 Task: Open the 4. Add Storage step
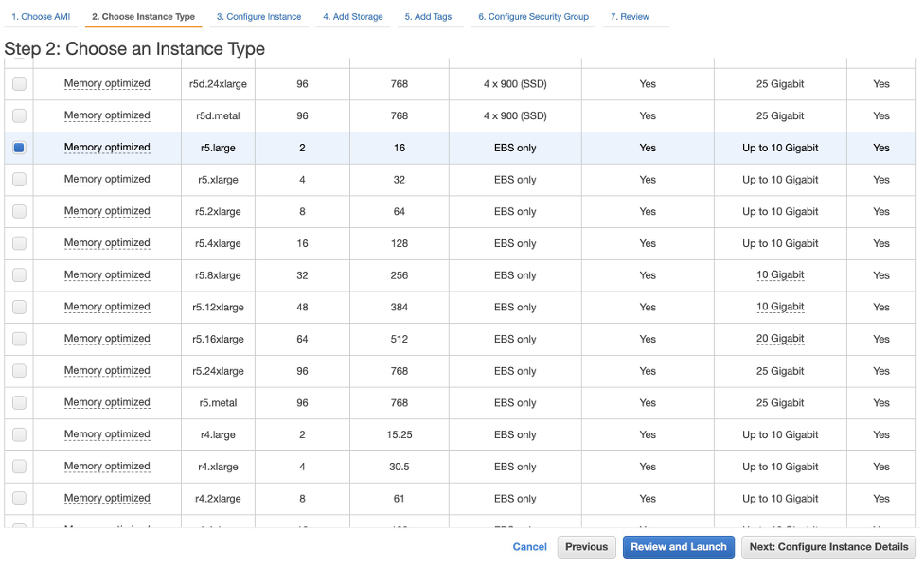click(x=352, y=16)
